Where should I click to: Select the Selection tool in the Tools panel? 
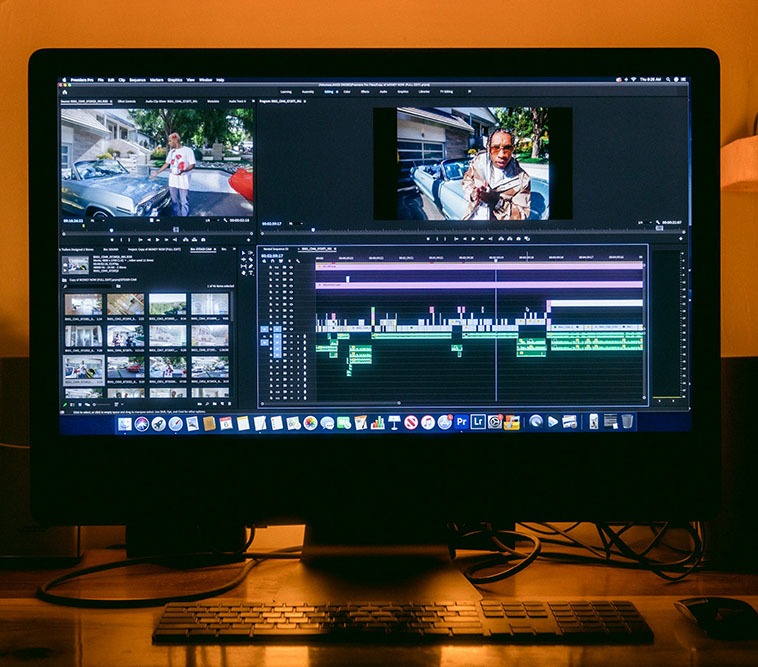click(244, 253)
